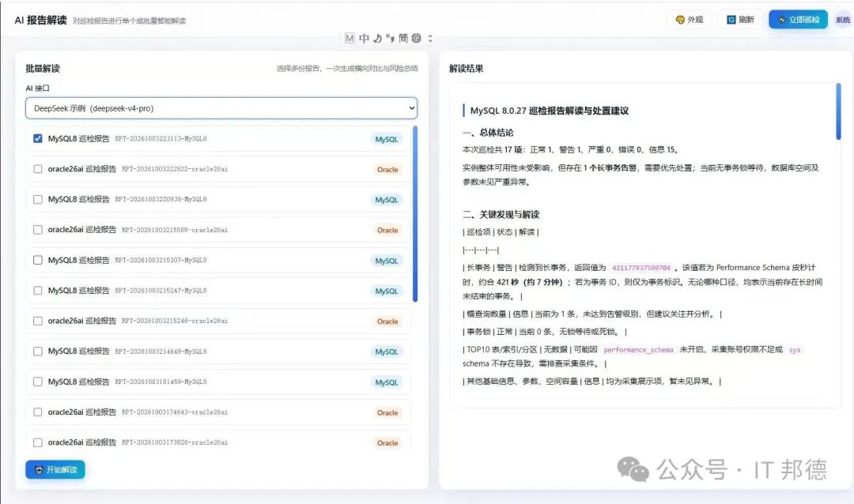This screenshot has width=854, height=504.
Task: Click the 解读结果 panel scrollbar
Action: coord(838,111)
